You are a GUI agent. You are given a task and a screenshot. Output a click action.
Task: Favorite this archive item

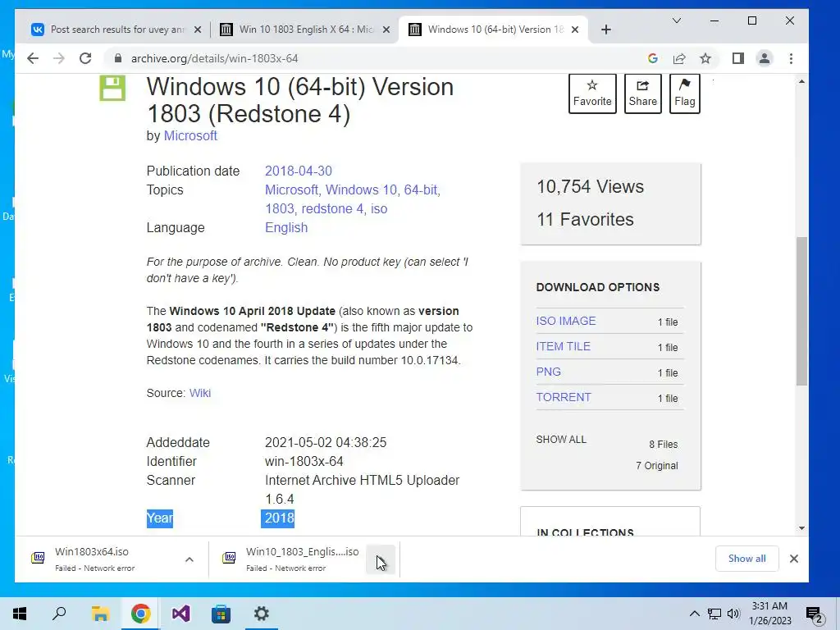[592, 94]
